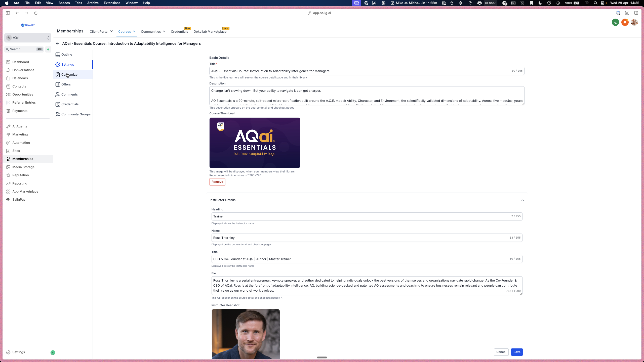Screen dimensions: 644x362
Task: Remove the course thumbnail
Action: 217,182
